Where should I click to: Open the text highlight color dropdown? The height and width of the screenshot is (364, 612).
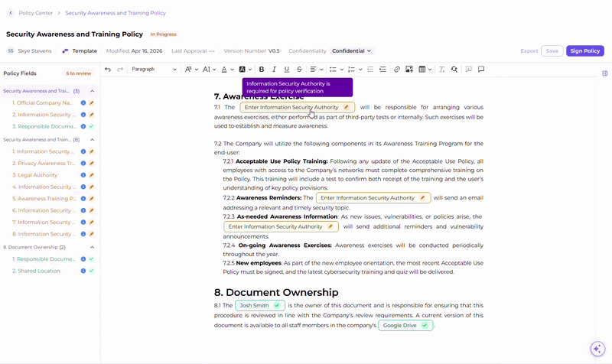(x=245, y=70)
